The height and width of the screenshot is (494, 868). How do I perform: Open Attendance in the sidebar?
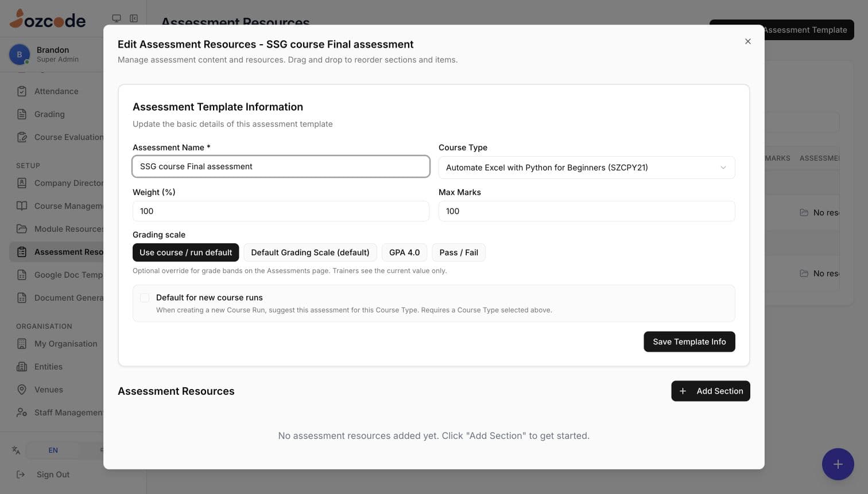(x=56, y=91)
